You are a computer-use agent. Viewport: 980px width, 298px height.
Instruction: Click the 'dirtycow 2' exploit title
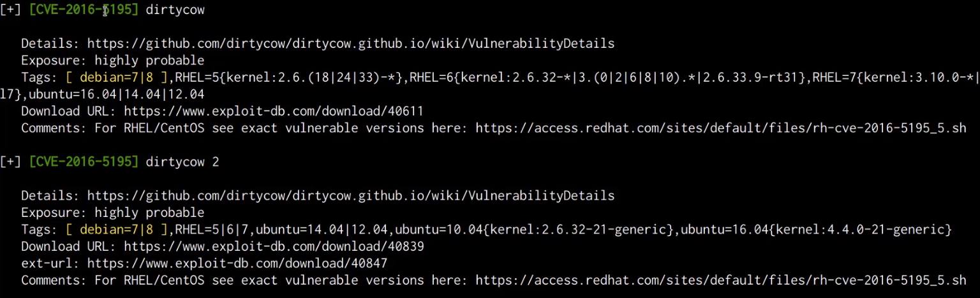182,162
